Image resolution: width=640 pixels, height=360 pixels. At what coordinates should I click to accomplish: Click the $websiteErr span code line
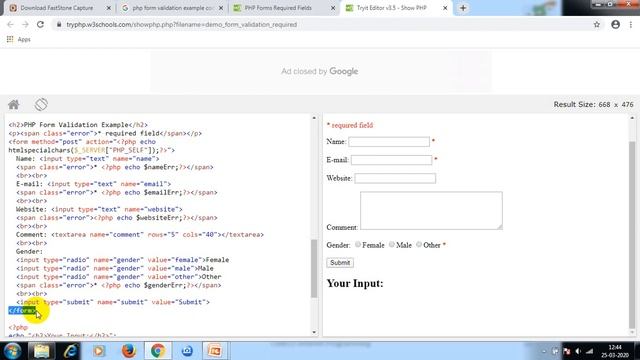pyautogui.click(x=117, y=218)
